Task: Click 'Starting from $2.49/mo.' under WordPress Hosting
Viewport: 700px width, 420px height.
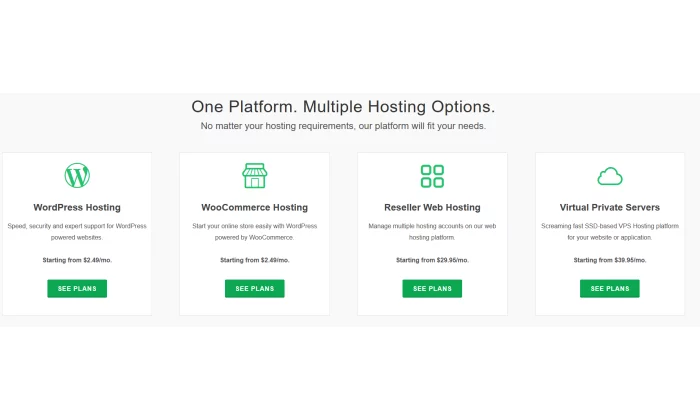Action: 77,260
